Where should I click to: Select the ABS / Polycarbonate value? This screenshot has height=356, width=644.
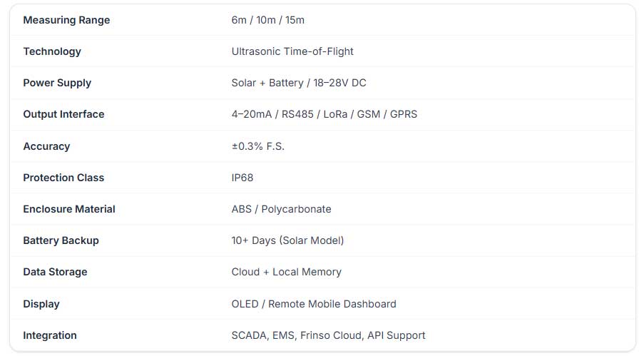coord(281,209)
